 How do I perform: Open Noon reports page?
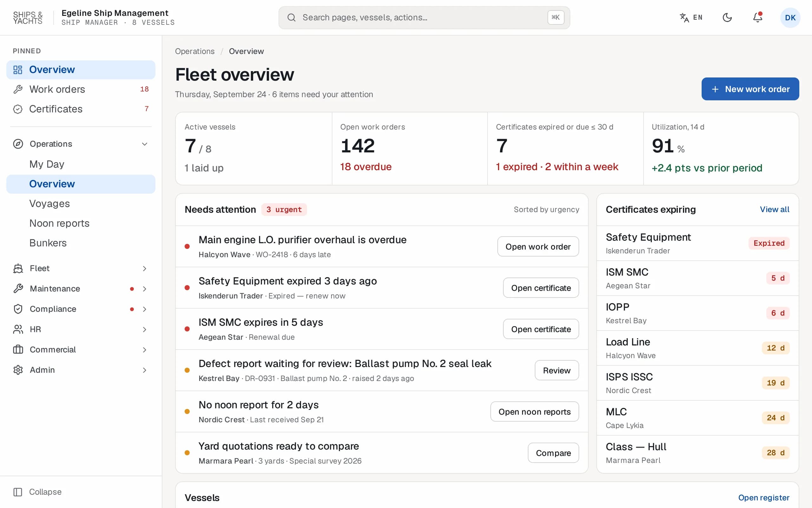[81, 224]
